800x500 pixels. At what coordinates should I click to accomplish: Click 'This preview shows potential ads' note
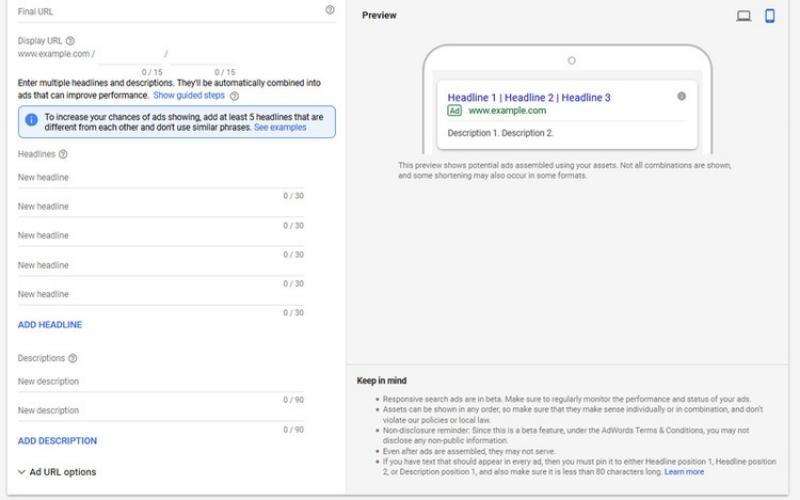coord(565,170)
